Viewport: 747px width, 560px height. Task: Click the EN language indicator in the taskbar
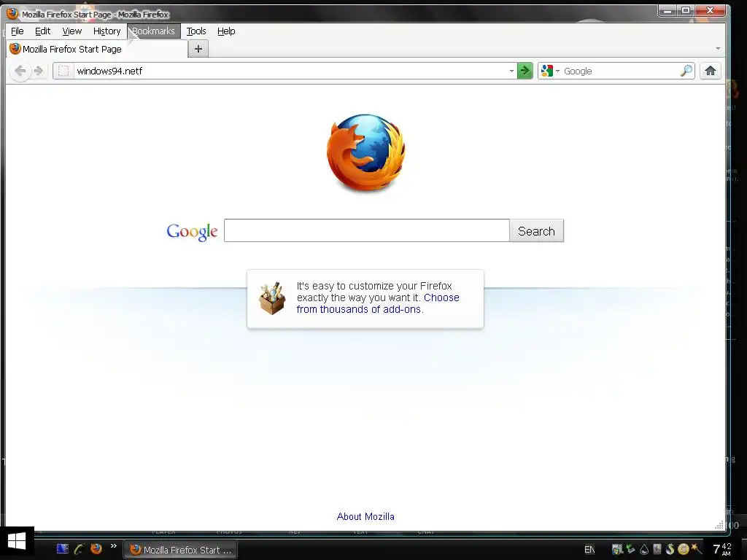point(589,550)
